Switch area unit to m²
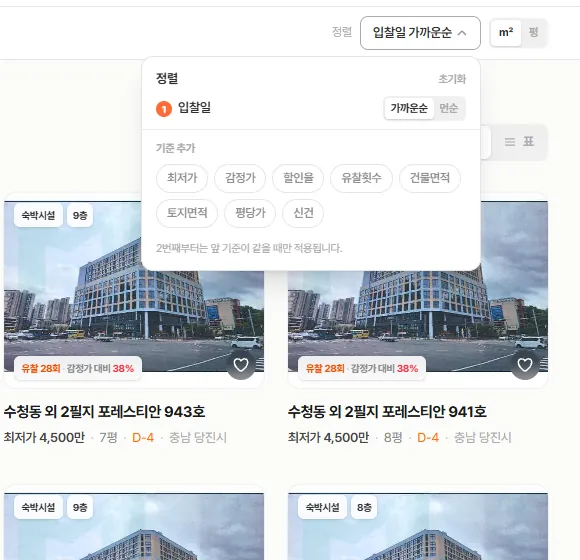The width and height of the screenshot is (580, 560). (x=506, y=33)
